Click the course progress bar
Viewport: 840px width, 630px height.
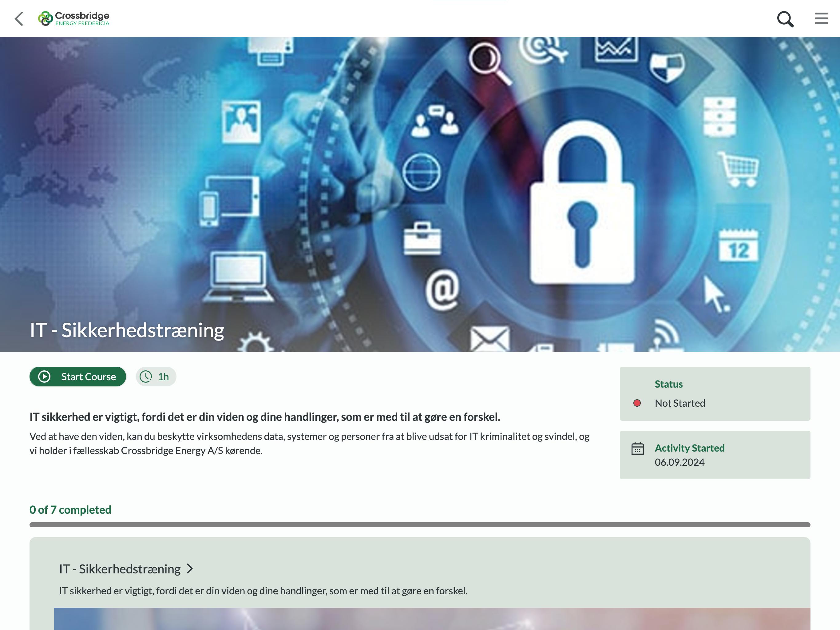420,525
